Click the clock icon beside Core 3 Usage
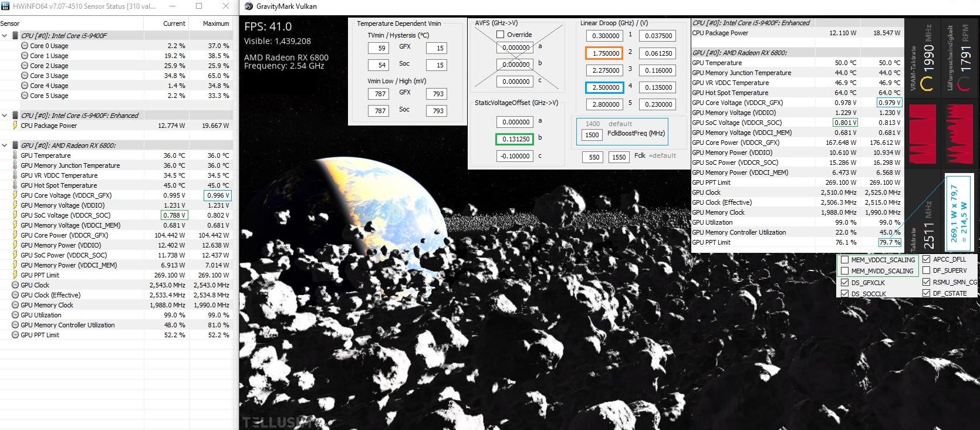Screen dimensions: 980x430 (x=25, y=76)
